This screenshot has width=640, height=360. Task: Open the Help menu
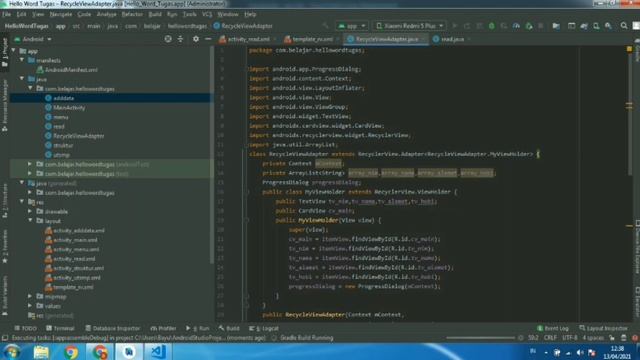(250, 14)
